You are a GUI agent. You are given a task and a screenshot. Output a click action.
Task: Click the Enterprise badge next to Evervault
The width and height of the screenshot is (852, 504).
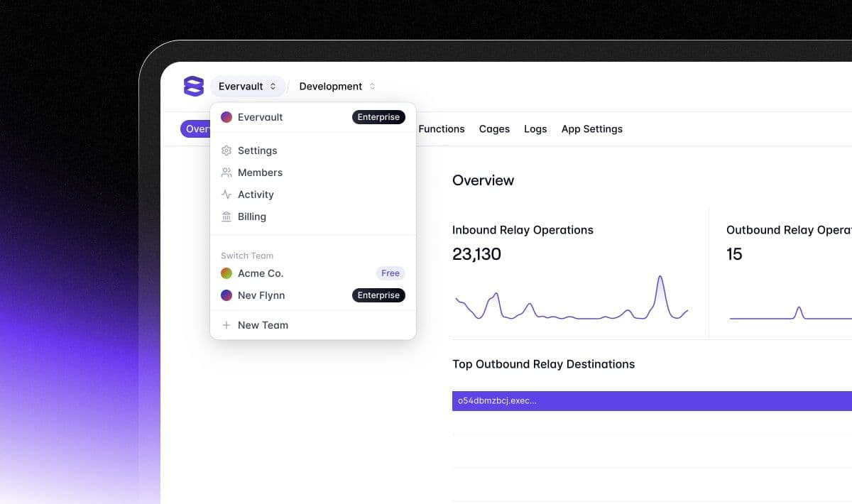[378, 117]
